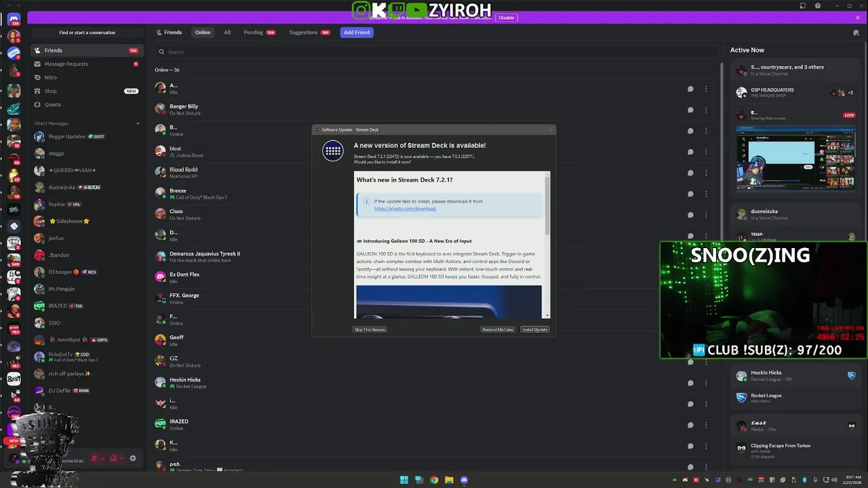Switch to the Online friends tab

pyautogui.click(x=203, y=33)
